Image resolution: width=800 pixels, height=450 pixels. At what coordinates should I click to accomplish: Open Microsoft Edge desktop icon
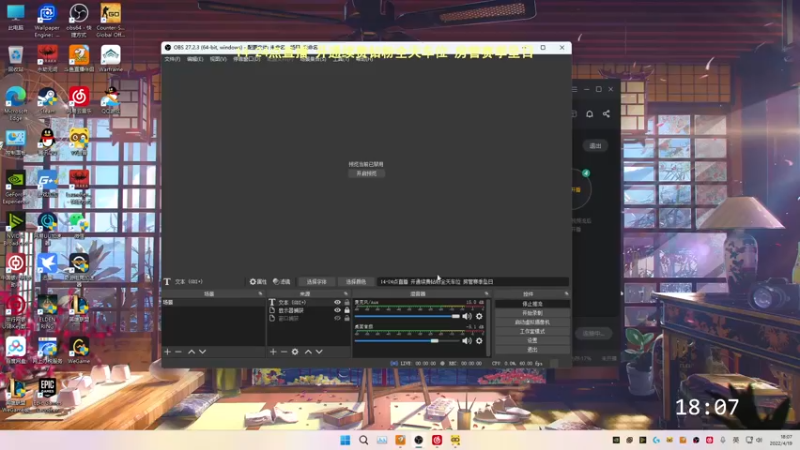point(16,103)
